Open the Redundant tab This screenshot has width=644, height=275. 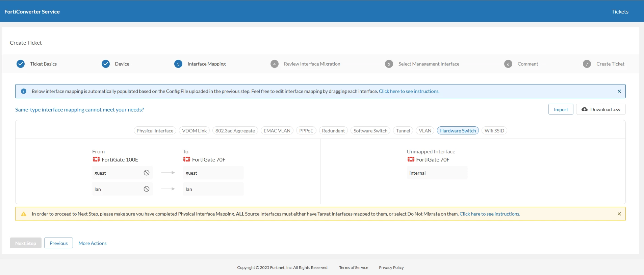tap(333, 131)
